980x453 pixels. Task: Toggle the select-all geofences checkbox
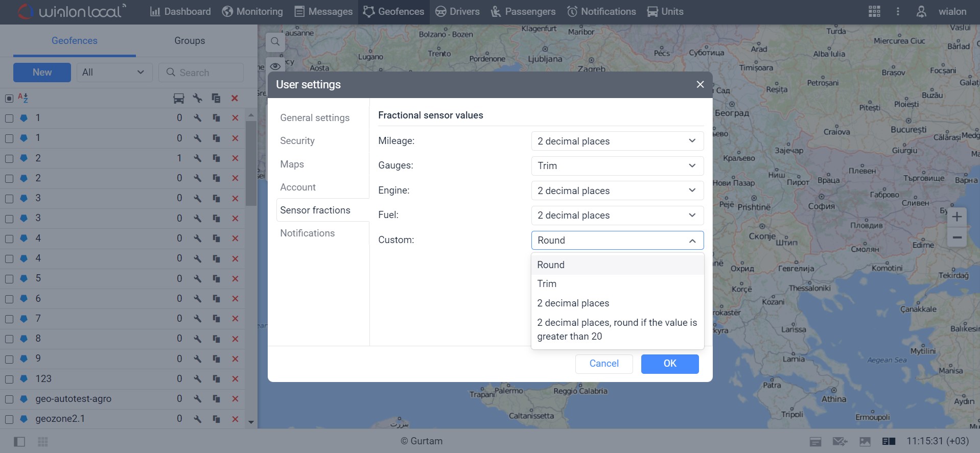9,99
